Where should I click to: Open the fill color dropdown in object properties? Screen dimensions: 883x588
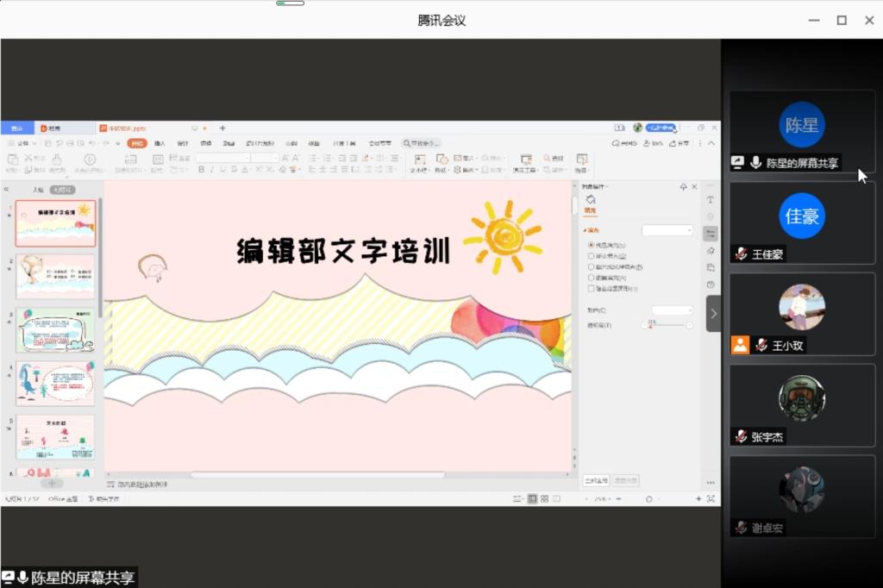[x=668, y=230]
